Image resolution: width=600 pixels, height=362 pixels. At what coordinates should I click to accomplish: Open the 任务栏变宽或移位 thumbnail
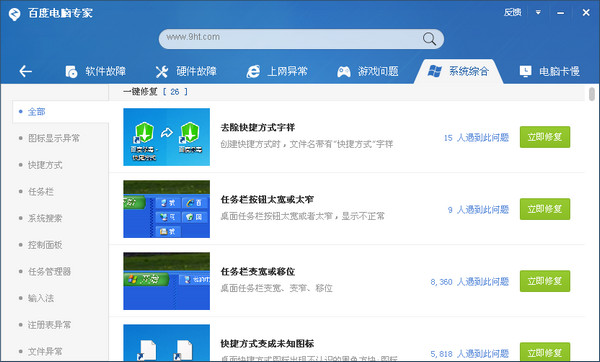pos(166,281)
